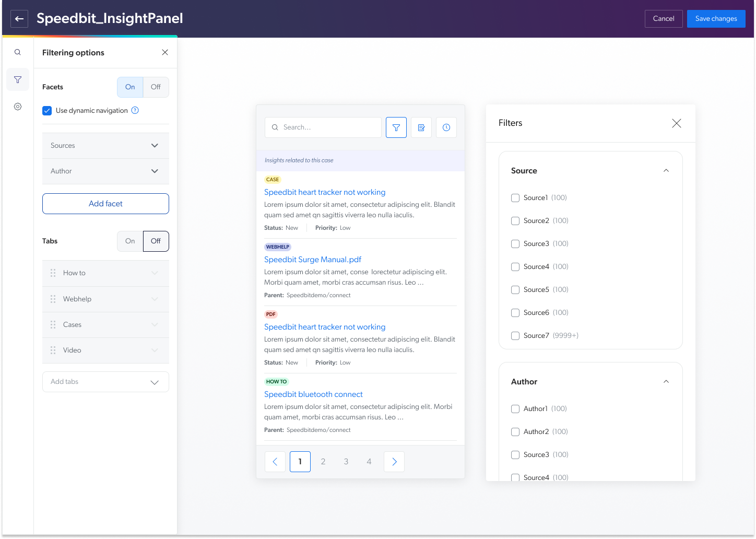Click the clock history icon in the preview toolbar
Image resolution: width=756 pixels, height=539 pixels.
coord(446,127)
